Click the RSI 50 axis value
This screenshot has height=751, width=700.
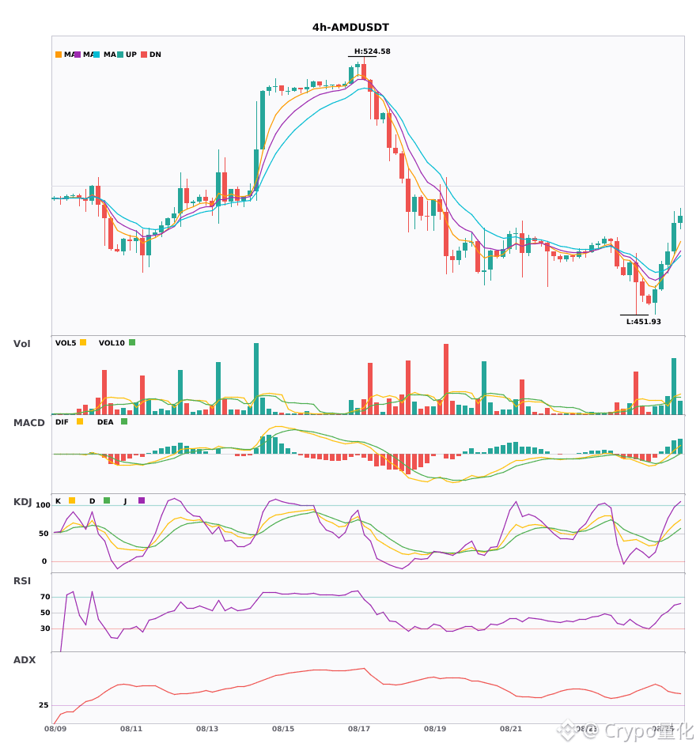pos(45,613)
